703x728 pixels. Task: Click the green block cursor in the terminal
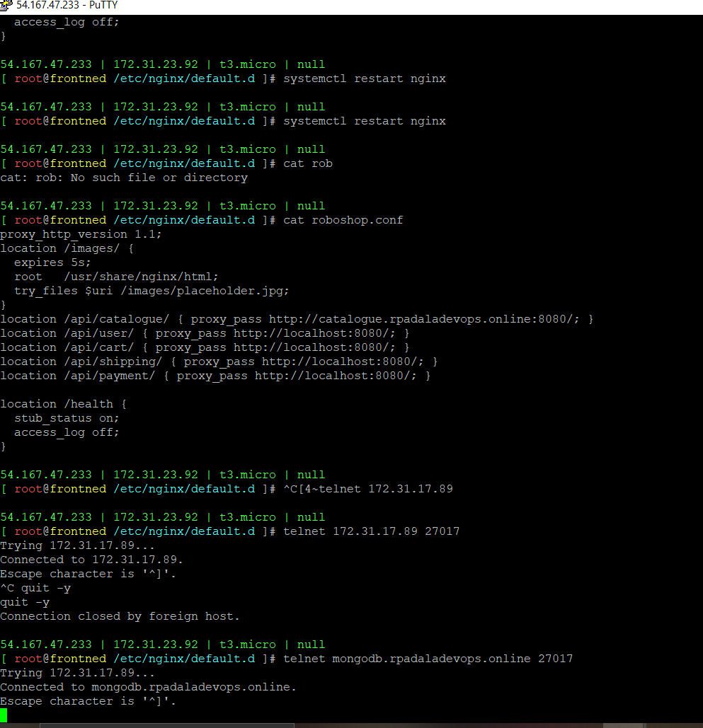[x=5, y=717]
